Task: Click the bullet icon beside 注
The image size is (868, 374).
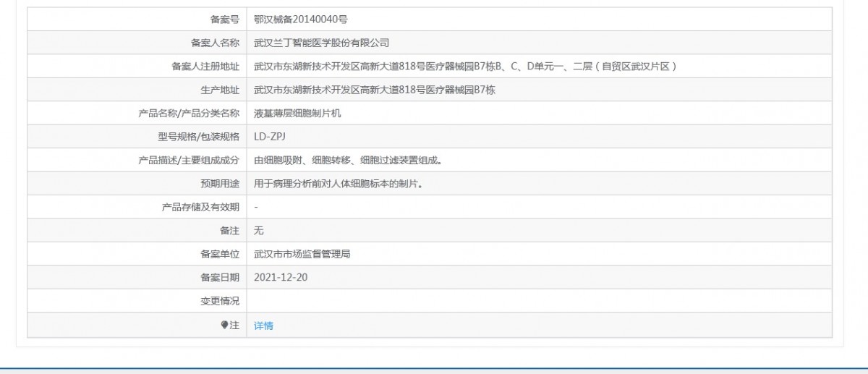Action: (225, 325)
